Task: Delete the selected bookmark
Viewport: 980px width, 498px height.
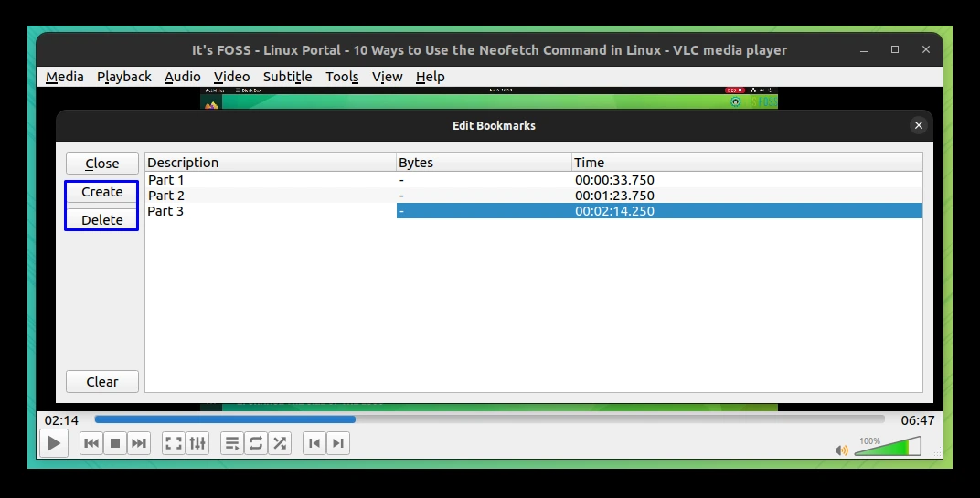Action: coord(101,220)
